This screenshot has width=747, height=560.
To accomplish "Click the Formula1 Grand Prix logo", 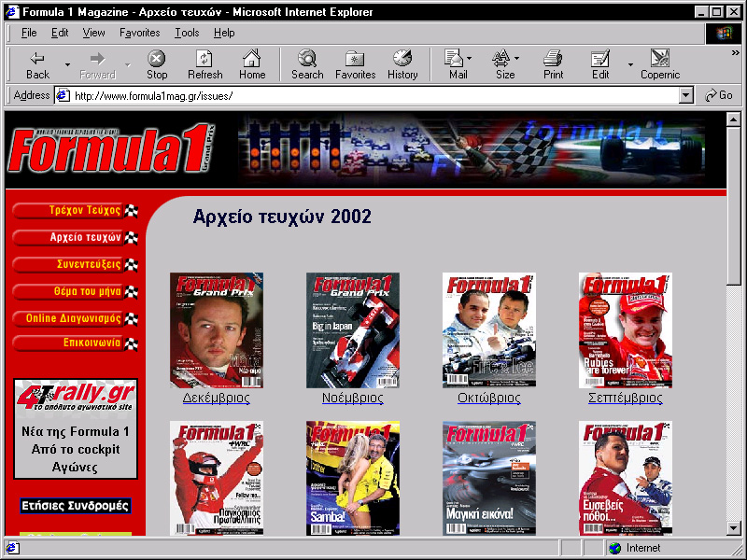I will pos(111,149).
